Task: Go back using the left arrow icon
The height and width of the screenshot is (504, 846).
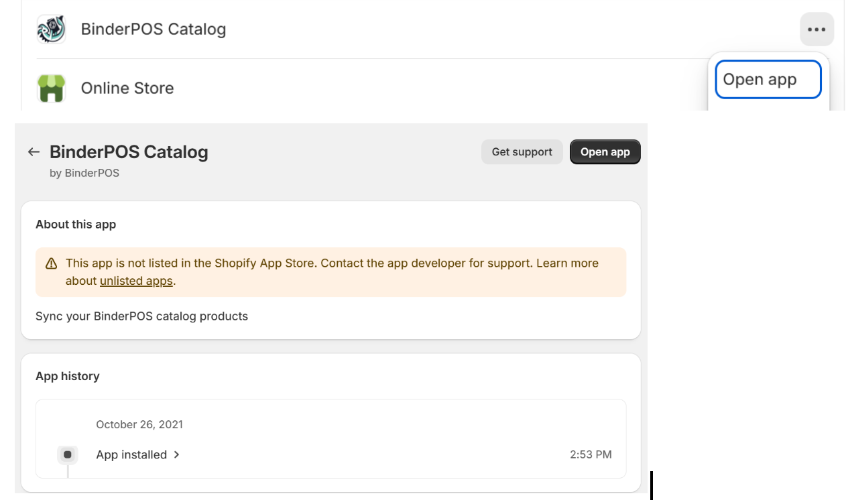Action: [x=34, y=152]
